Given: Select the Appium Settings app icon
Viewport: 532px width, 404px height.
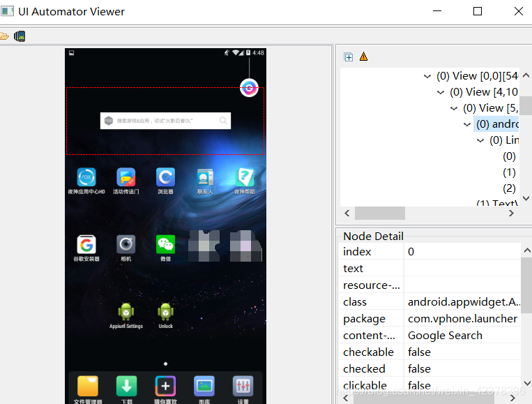Looking at the screenshot, I should pos(126,312).
